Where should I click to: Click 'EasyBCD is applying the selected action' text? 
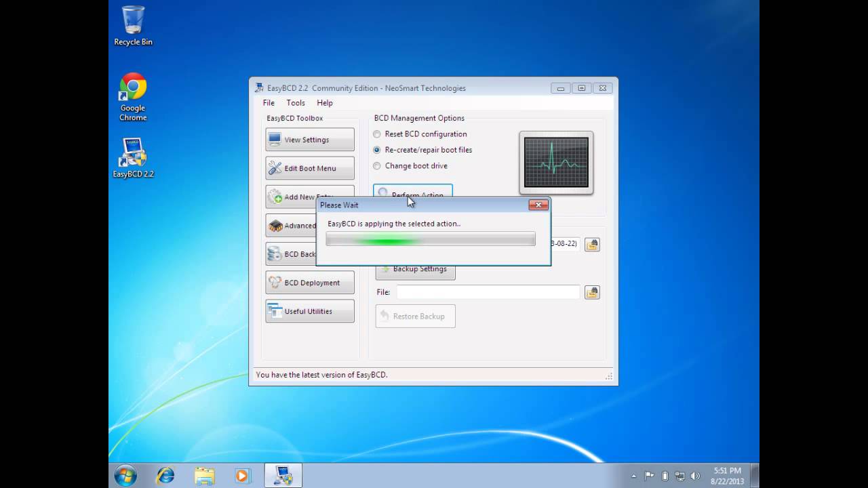(394, 224)
